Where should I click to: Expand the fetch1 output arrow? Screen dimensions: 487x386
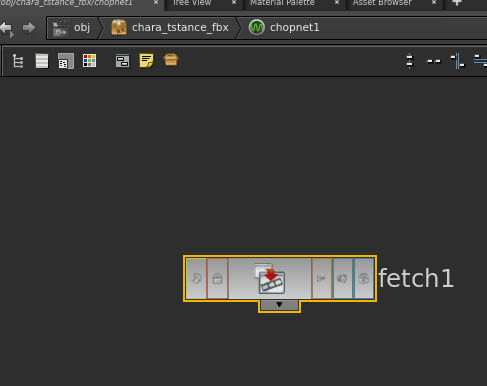pyautogui.click(x=279, y=305)
